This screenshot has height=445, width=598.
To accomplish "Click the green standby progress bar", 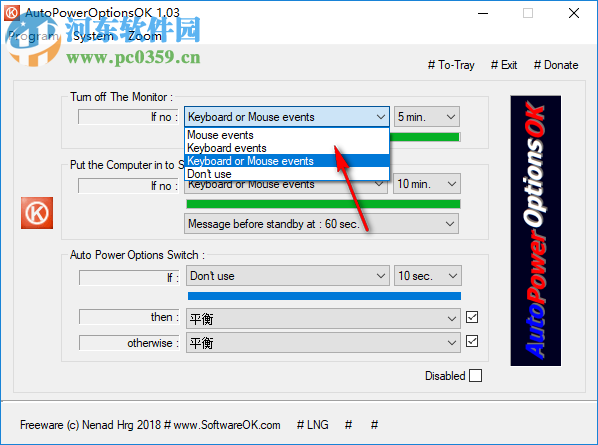I will (x=323, y=204).
